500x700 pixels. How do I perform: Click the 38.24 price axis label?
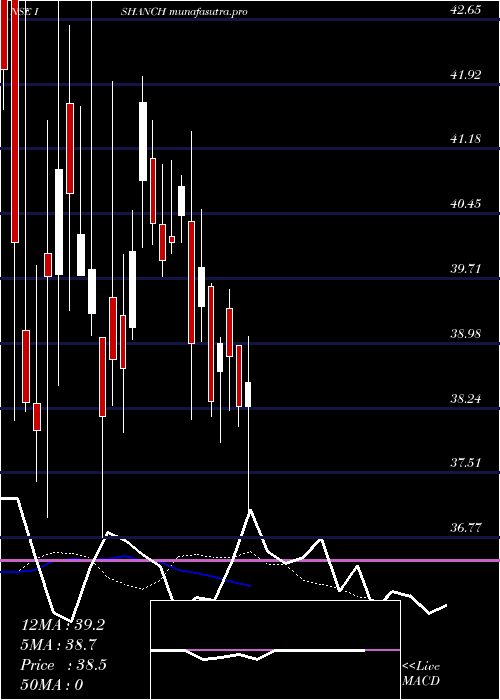point(466,398)
